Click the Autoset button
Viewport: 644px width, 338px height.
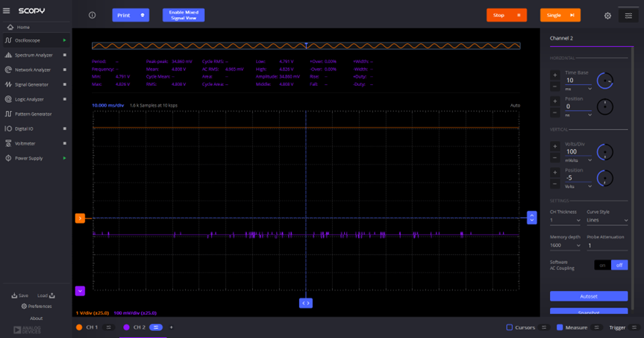pyautogui.click(x=589, y=296)
